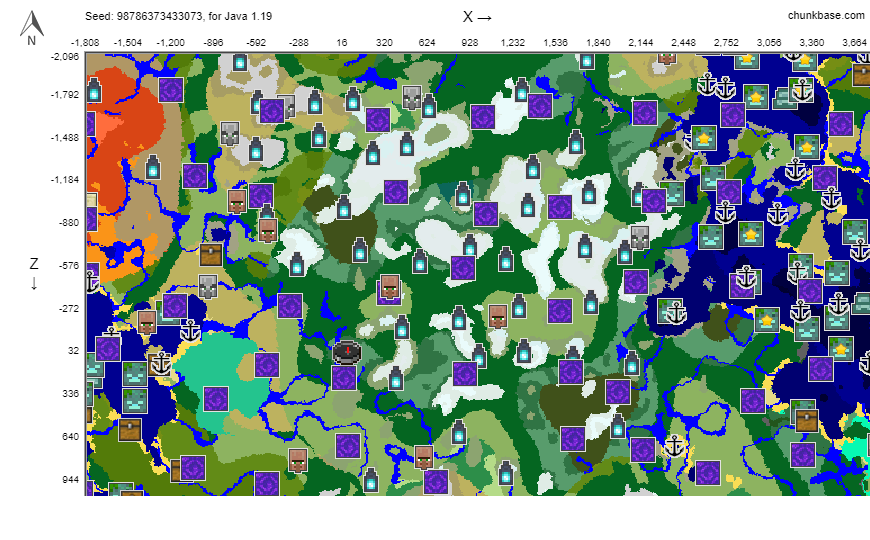Click ruined portal directly below spawn marker
This screenshot has height=540, width=870.
[343, 378]
